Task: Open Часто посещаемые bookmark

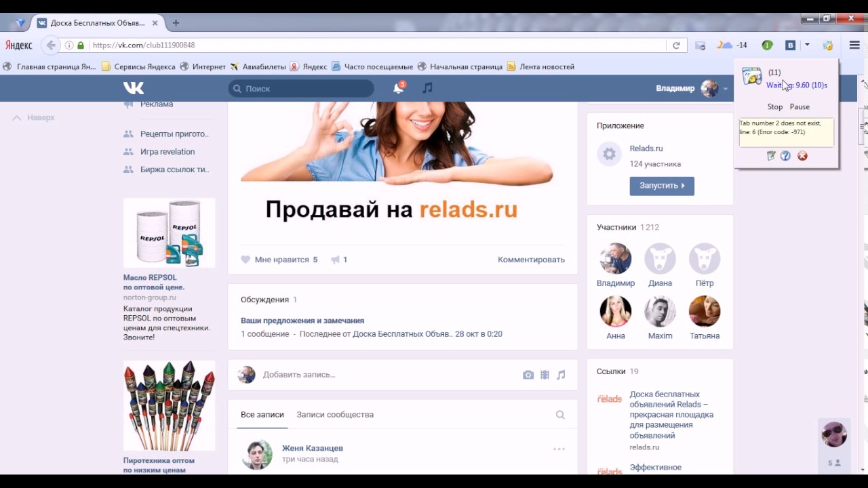Action: pyautogui.click(x=372, y=66)
